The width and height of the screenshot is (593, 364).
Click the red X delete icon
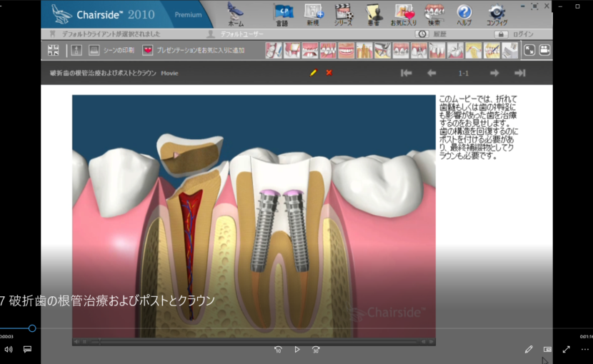tap(329, 73)
